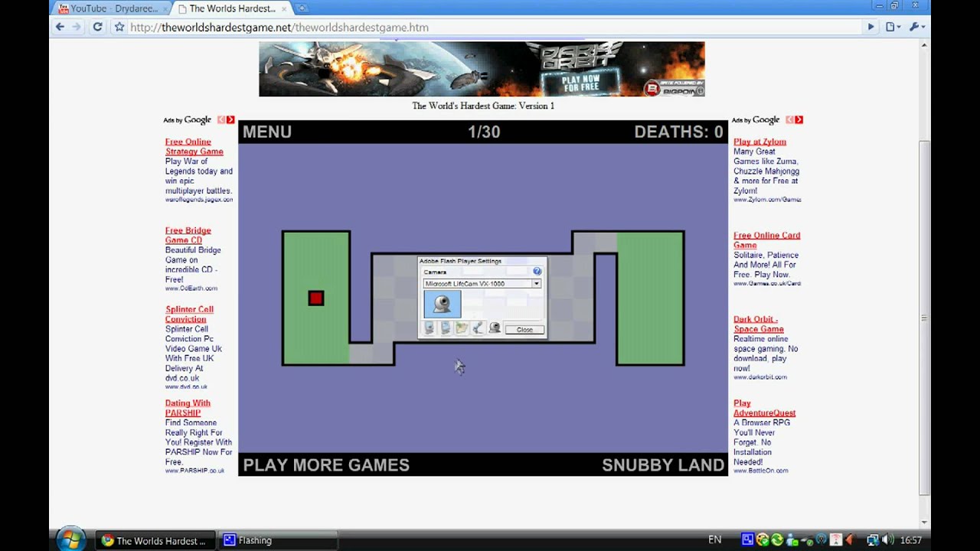Go forward in Chrome
The height and width of the screenshot is (551, 980).
[x=77, y=27]
